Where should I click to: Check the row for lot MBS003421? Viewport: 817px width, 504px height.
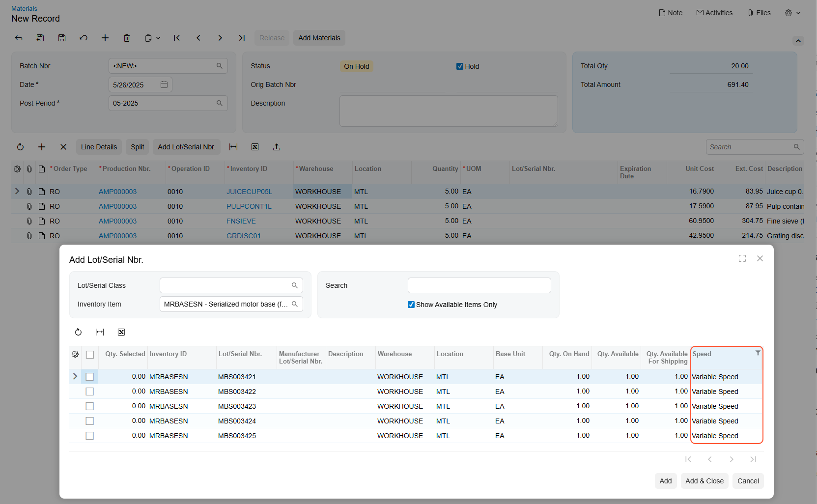[89, 377]
